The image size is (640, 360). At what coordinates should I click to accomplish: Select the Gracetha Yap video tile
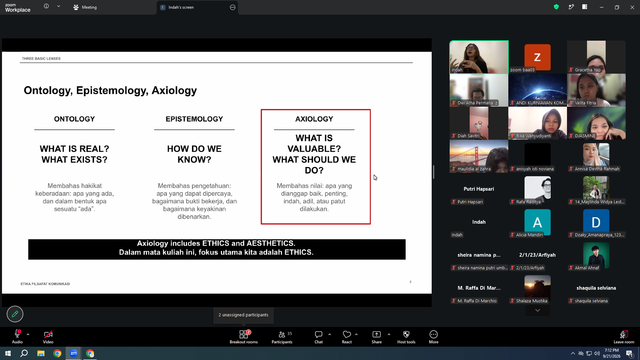coord(596,57)
